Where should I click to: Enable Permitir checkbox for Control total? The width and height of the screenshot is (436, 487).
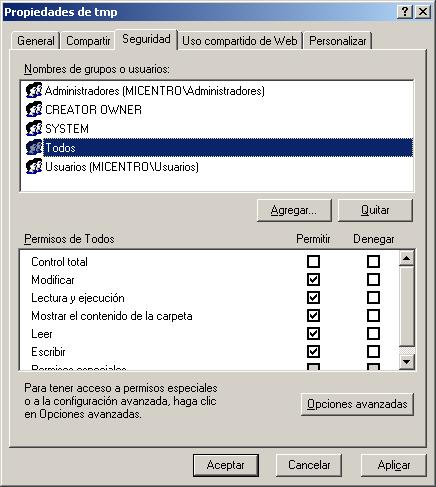[313, 261]
